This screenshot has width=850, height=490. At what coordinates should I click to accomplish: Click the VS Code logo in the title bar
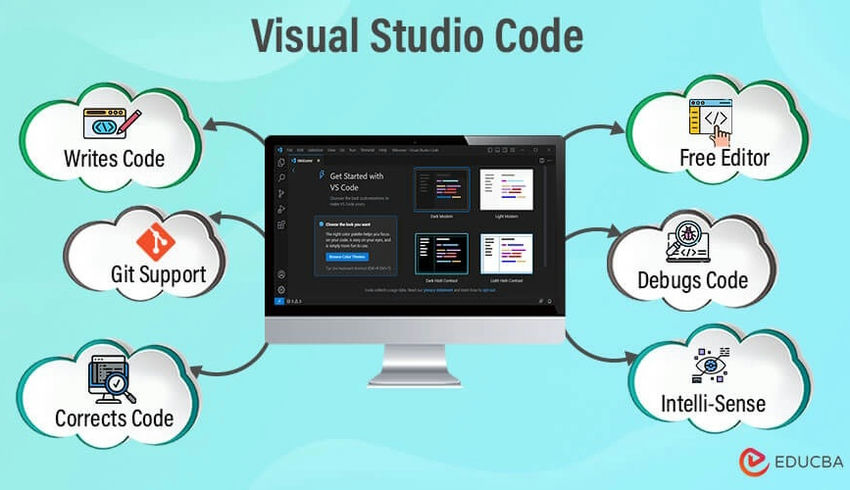(280, 150)
